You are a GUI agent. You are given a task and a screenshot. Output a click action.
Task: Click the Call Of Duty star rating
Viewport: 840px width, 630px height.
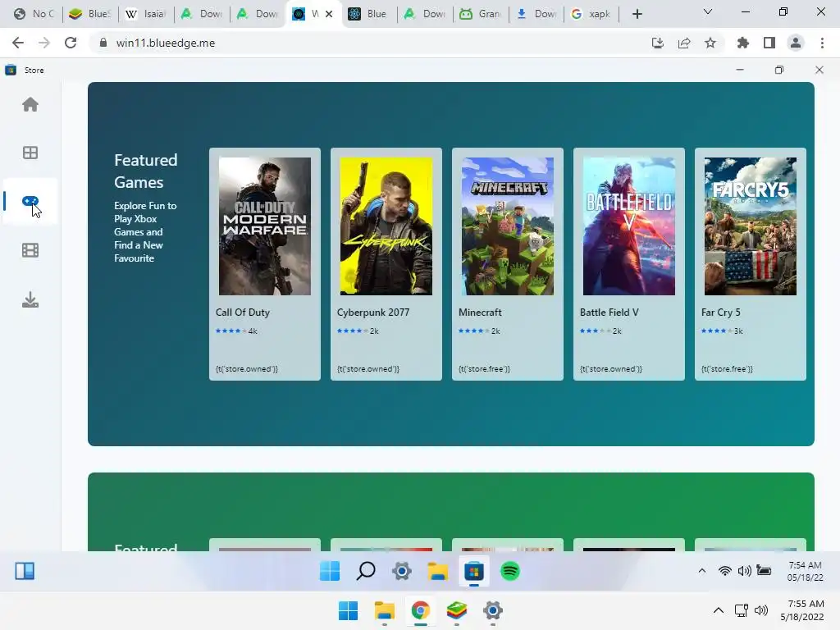coord(231,331)
